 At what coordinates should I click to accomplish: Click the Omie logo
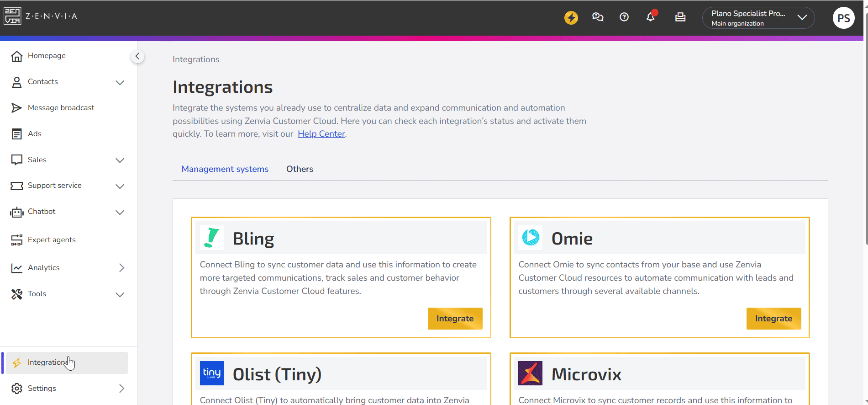531,238
